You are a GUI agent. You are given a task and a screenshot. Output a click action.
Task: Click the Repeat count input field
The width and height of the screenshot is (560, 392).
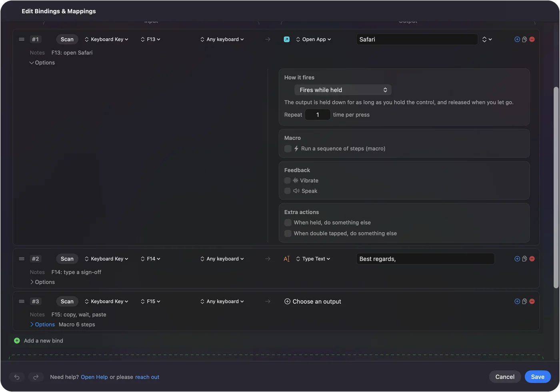point(318,115)
